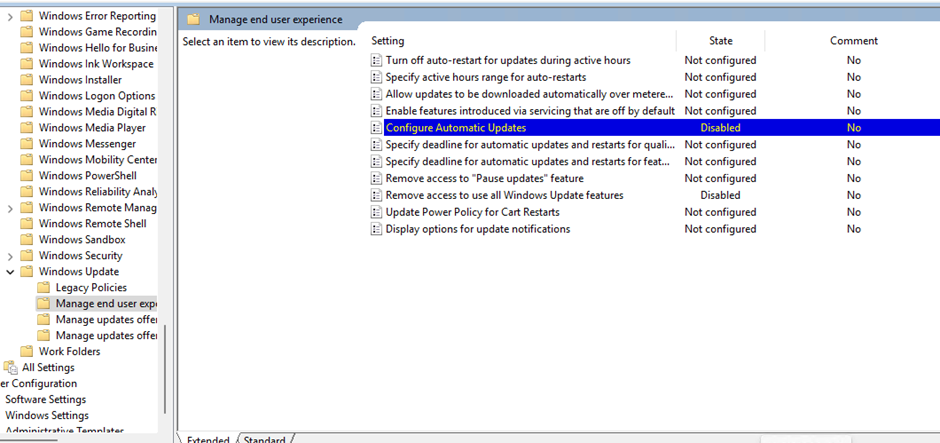Click the All Settings node icon
This screenshot has width=940, height=443.
coord(10,368)
